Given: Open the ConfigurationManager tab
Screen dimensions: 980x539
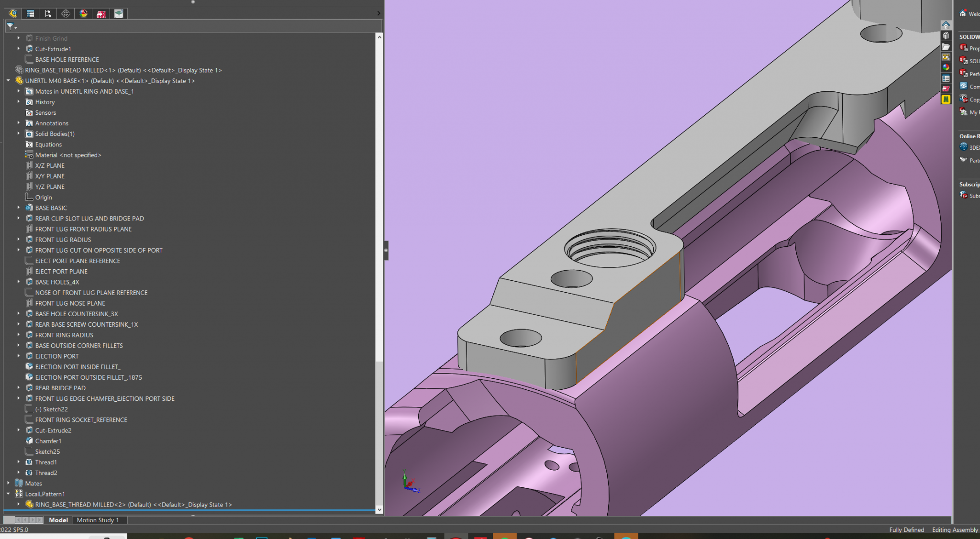Looking at the screenshot, I should coord(48,14).
